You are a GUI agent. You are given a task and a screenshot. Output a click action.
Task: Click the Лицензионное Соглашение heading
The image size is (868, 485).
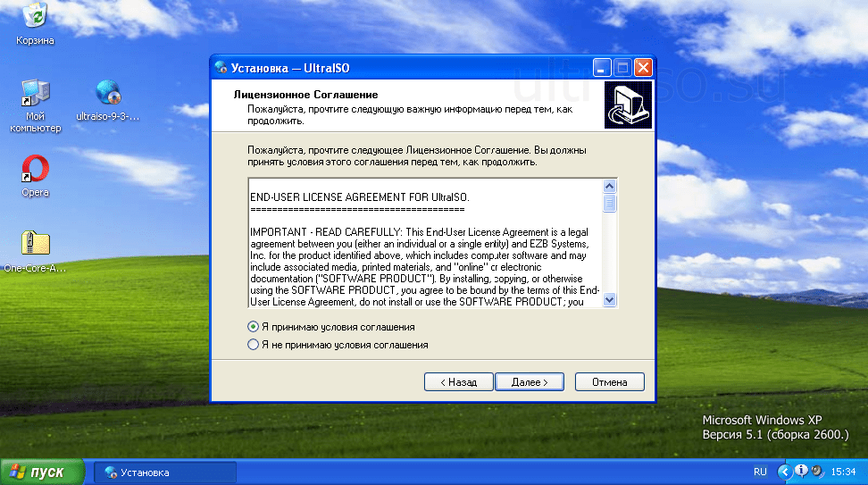(x=305, y=95)
